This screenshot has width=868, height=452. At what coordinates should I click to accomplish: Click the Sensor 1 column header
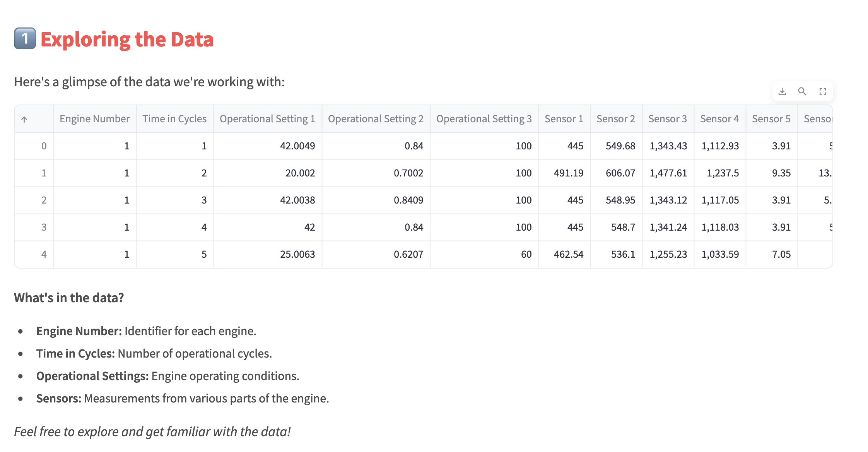pyautogui.click(x=564, y=119)
